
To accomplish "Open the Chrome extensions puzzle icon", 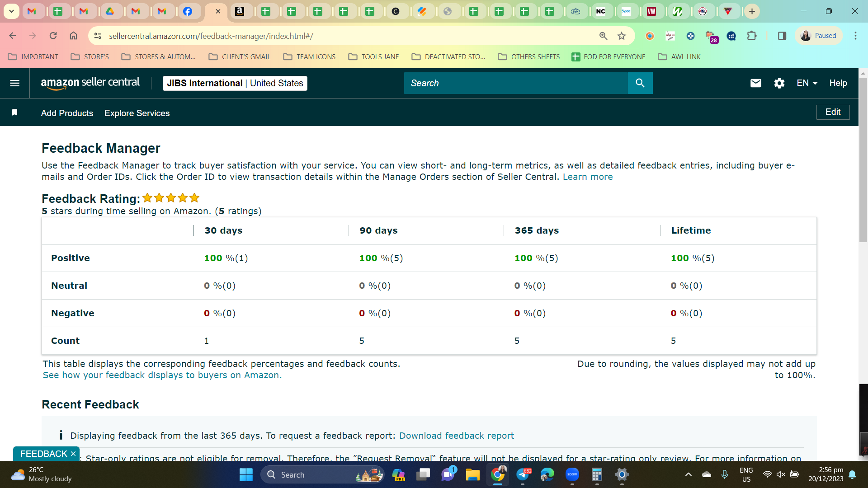I will 752,36.
